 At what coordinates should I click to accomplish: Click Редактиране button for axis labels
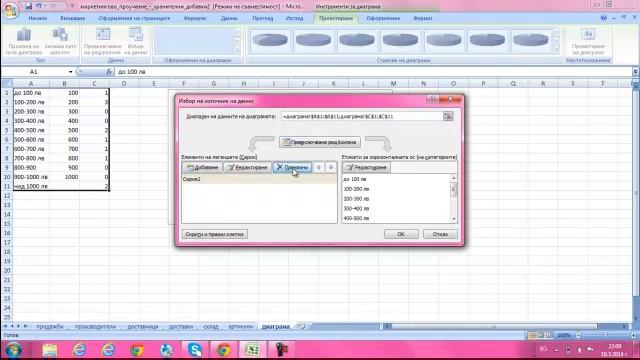(x=367, y=167)
